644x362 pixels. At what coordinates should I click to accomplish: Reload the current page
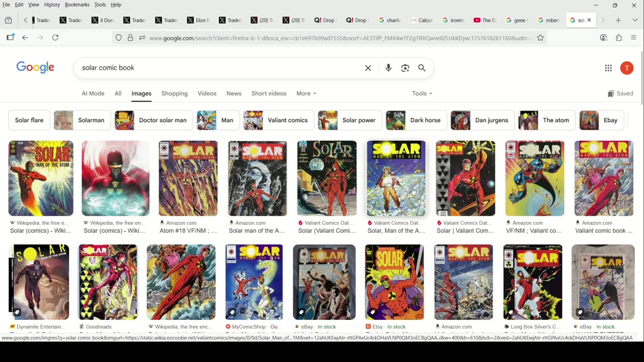tap(55, 38)
